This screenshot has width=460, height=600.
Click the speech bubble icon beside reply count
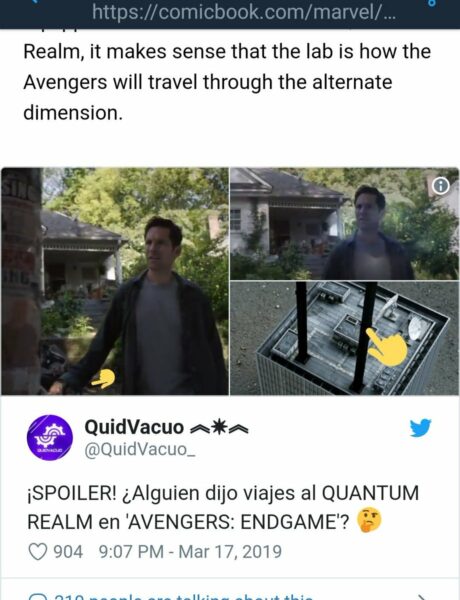pyautogui.click(x=38, y=597)
